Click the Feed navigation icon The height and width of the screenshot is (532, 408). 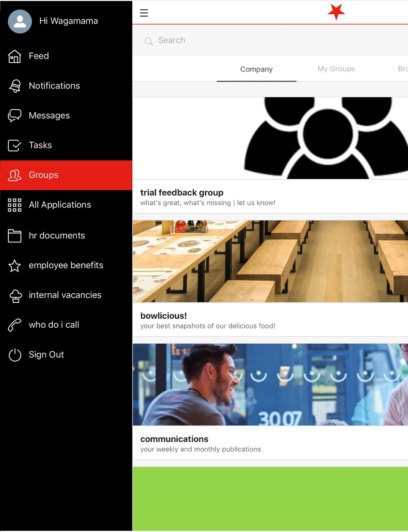(x=15, y=56)
